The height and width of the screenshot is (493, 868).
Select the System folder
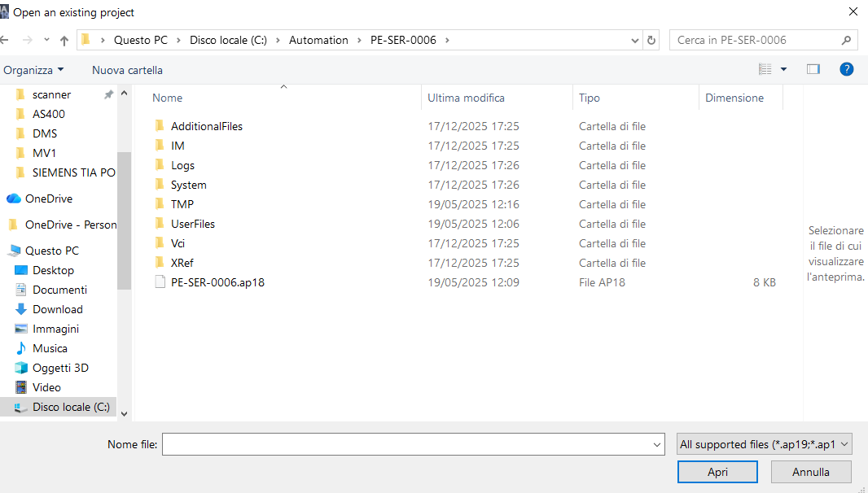point(188,185)
